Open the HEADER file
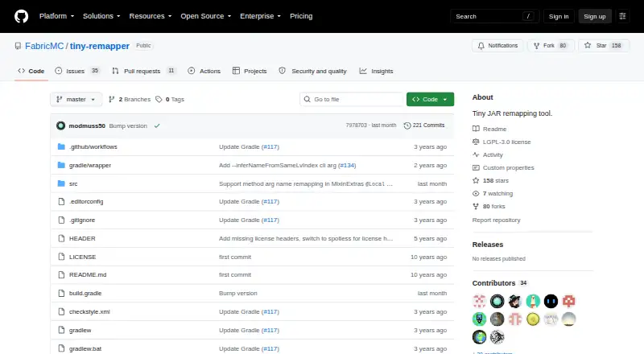The height and width of the screenshot is (354, 644). click(82, 239)
